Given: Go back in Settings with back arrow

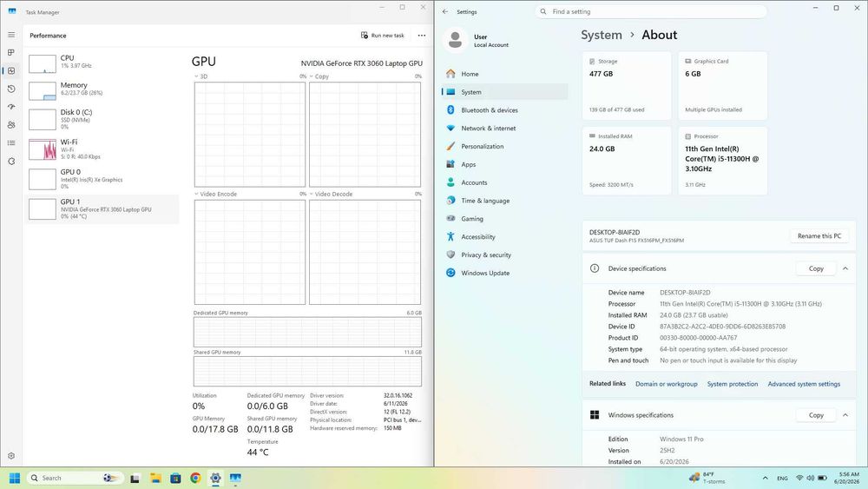Looking at the screenshot, I should [x=445, y=11].
